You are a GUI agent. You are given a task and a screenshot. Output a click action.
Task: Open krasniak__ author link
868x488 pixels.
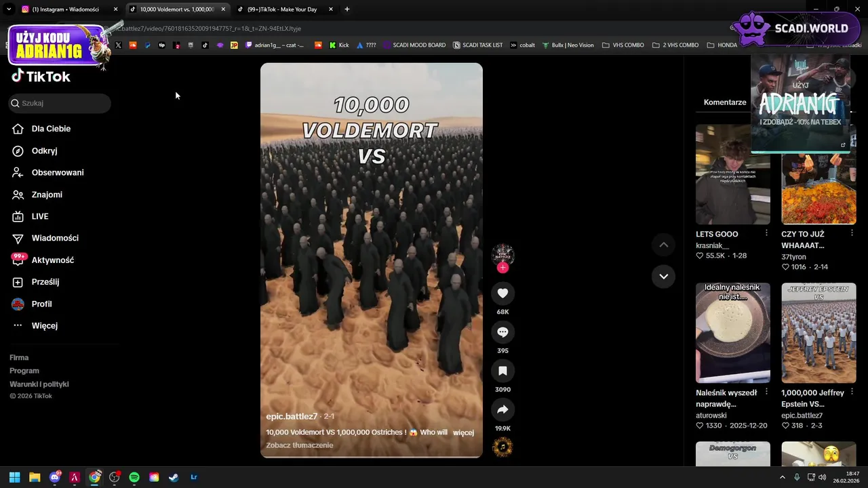(x=712, y=245)
